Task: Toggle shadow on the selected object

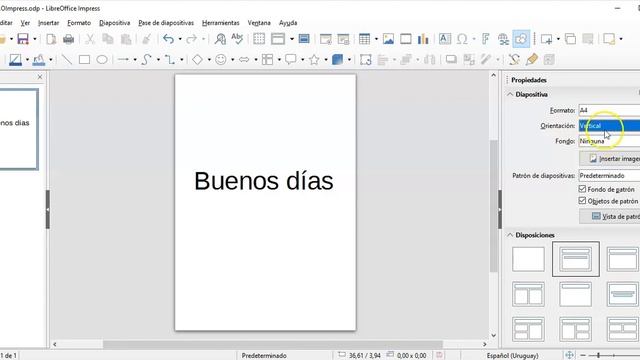Action: 451,60
